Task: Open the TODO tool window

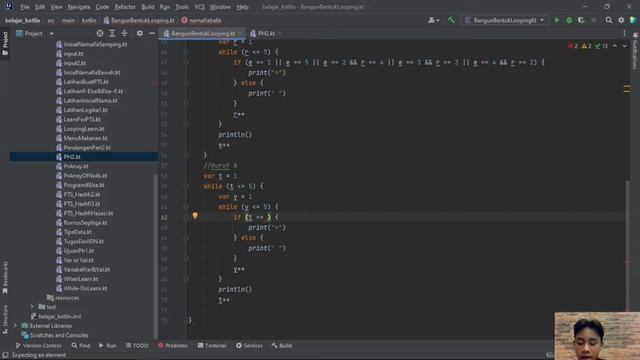Action: (137, 346)
